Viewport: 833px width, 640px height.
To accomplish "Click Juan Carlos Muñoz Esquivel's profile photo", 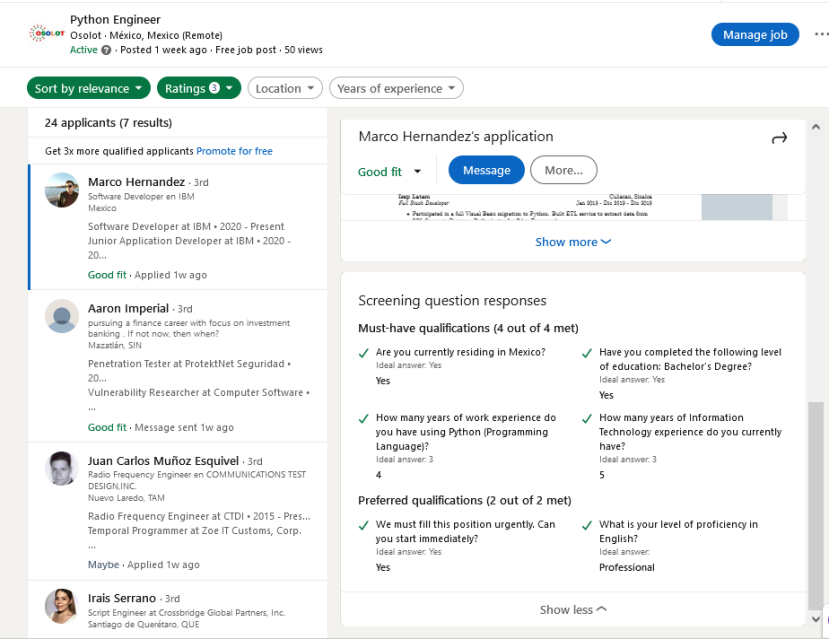I will 62,468.
